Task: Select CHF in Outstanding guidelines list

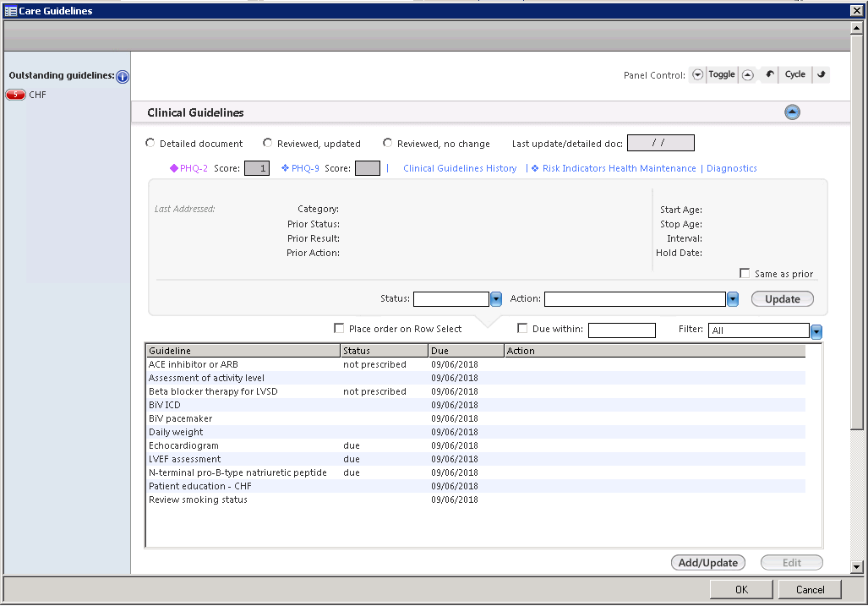Action: click(x=38, y=95)
